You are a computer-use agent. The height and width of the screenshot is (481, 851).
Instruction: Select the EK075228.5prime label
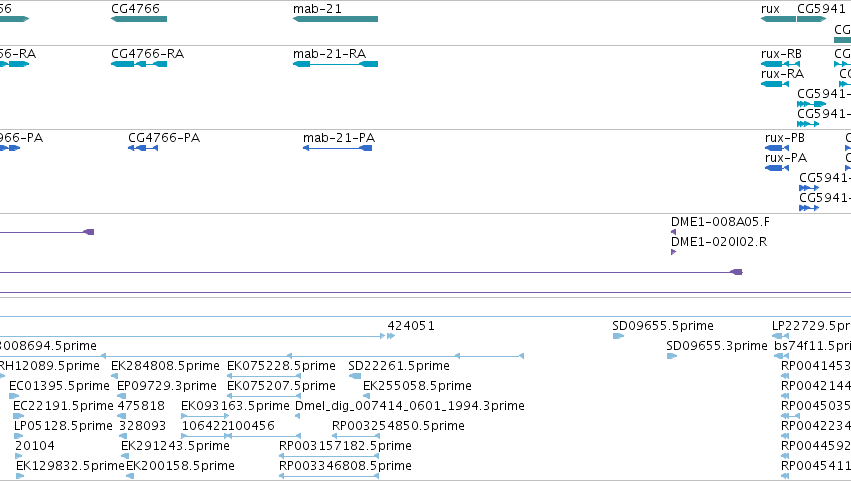[281, 366]
